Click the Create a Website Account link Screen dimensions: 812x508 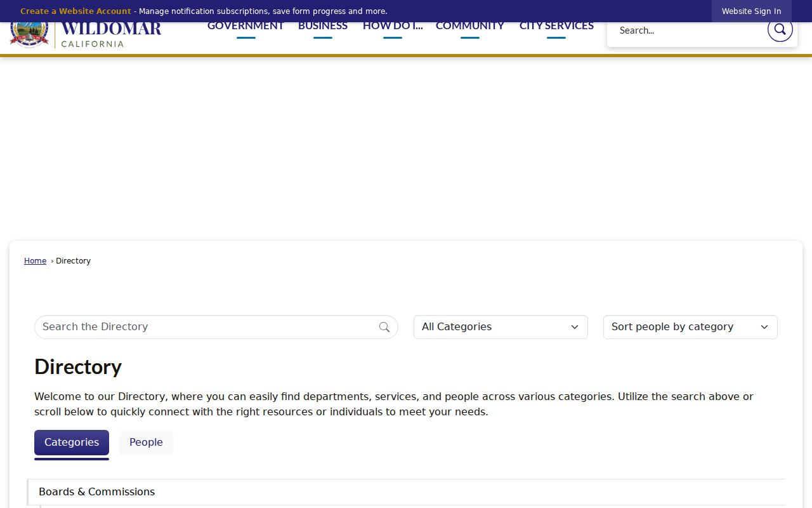tap(75, 11)
